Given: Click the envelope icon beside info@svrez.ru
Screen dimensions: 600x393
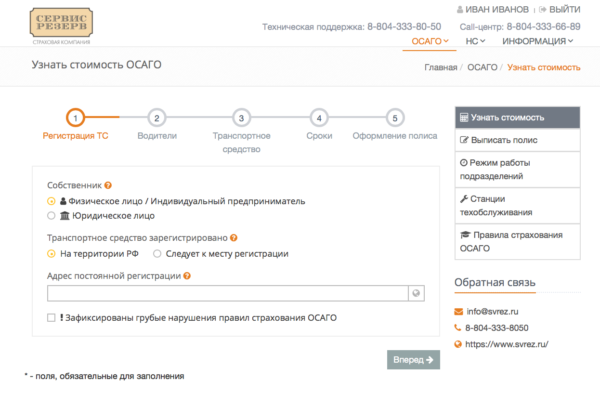Looking at the screenshot, I should point(458,312).
